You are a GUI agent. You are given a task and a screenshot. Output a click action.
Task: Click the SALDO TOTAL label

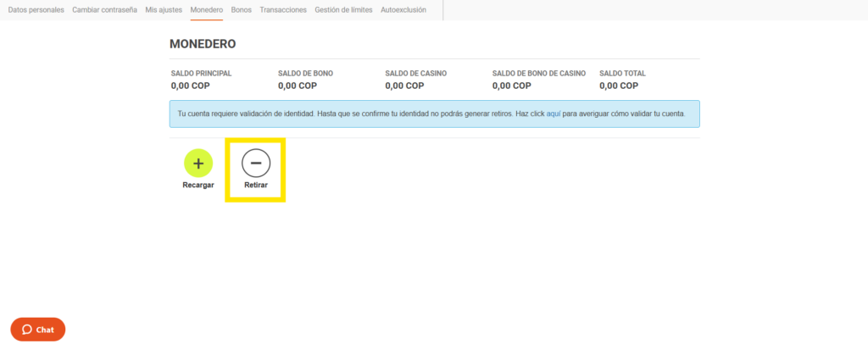coord(623,74)
